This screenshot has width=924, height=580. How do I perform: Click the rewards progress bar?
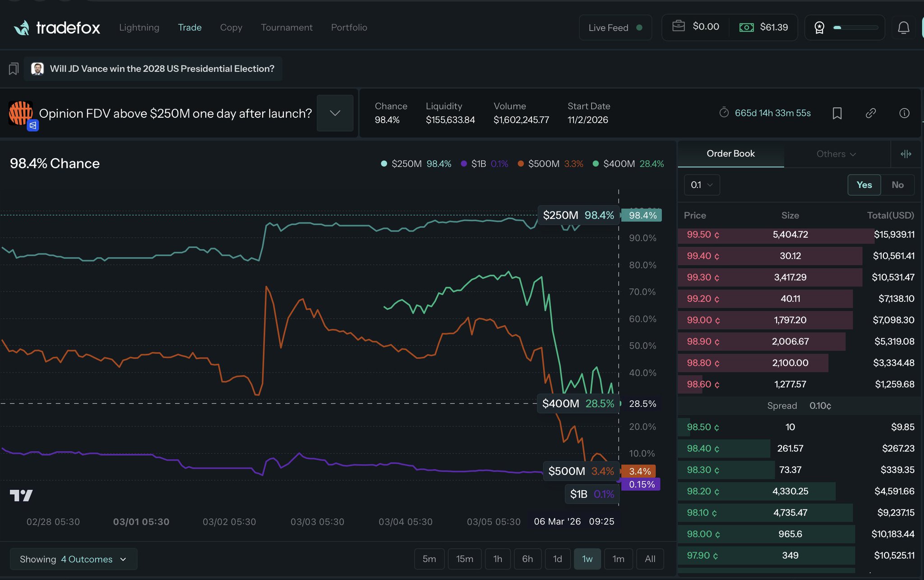(855, 28)
